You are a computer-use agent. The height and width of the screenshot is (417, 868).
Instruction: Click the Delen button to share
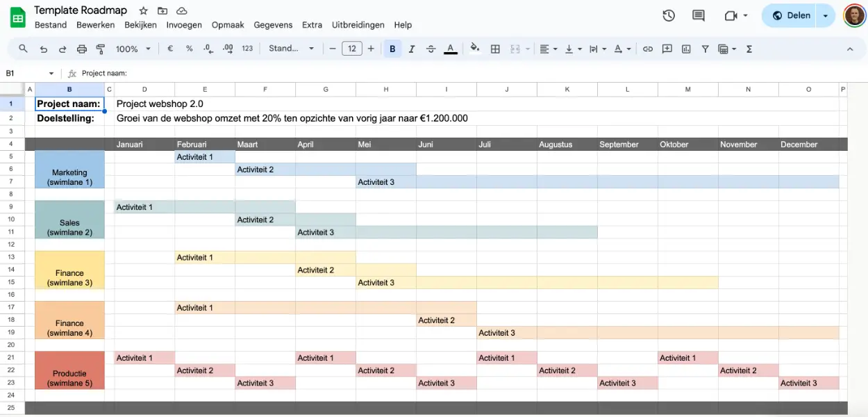(x=791, y=15)
